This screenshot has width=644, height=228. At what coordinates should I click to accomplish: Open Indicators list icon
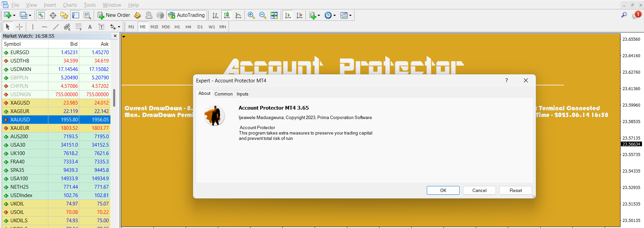tap(312, 15)
